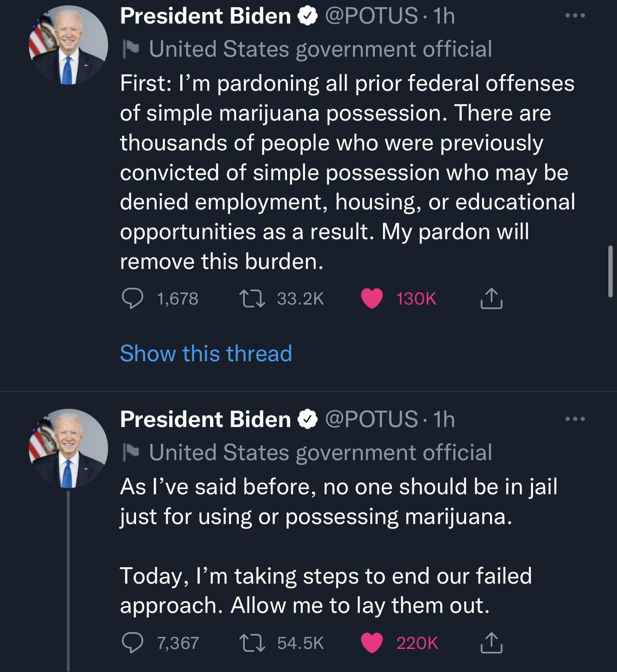Click the 54.5K retweet count
Screen dimensions: 617x672
300,642
